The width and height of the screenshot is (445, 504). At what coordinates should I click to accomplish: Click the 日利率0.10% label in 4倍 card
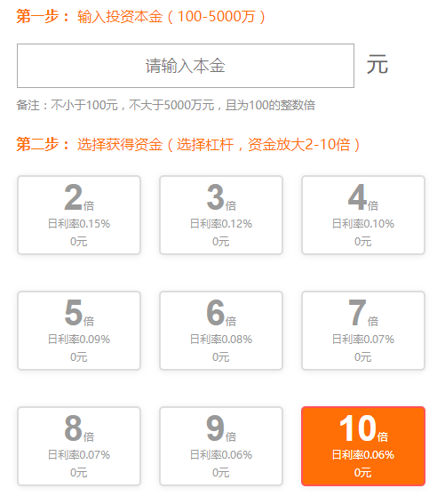click(x=363, y=224)
